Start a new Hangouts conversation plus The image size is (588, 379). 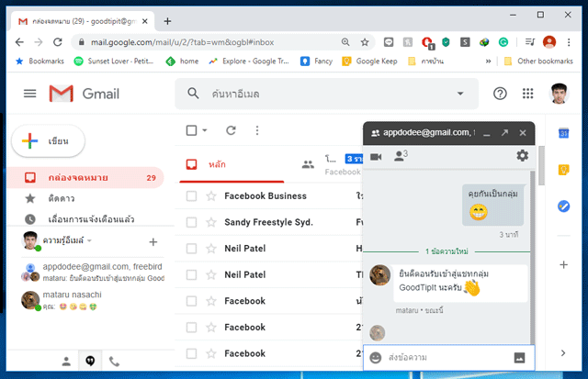tap(153, 242)
